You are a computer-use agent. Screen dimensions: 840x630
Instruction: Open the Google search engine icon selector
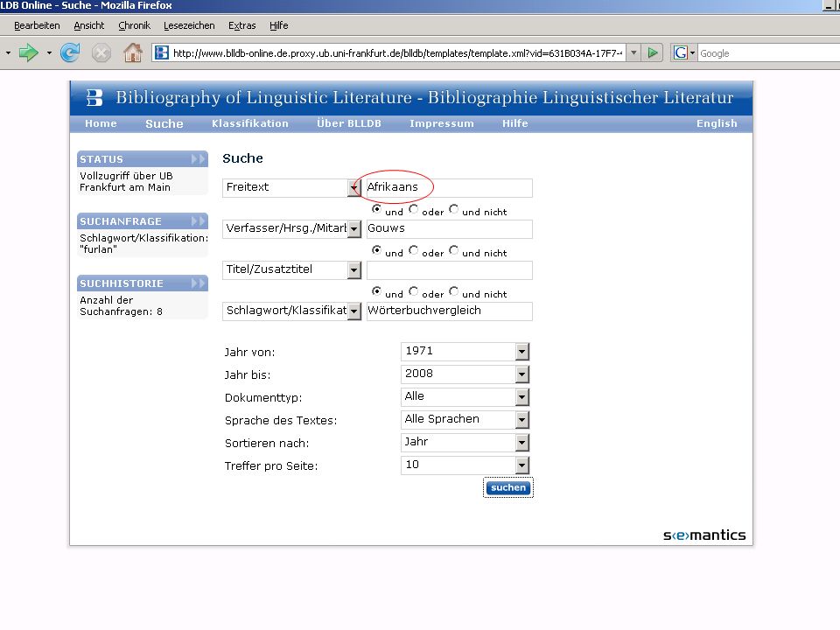pos(684,52)
